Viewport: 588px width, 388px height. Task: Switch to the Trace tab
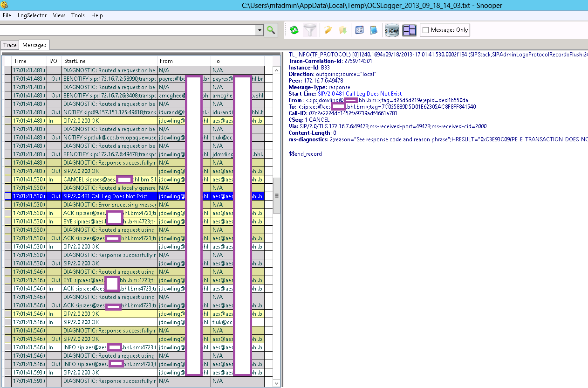[x=10, y=45]
